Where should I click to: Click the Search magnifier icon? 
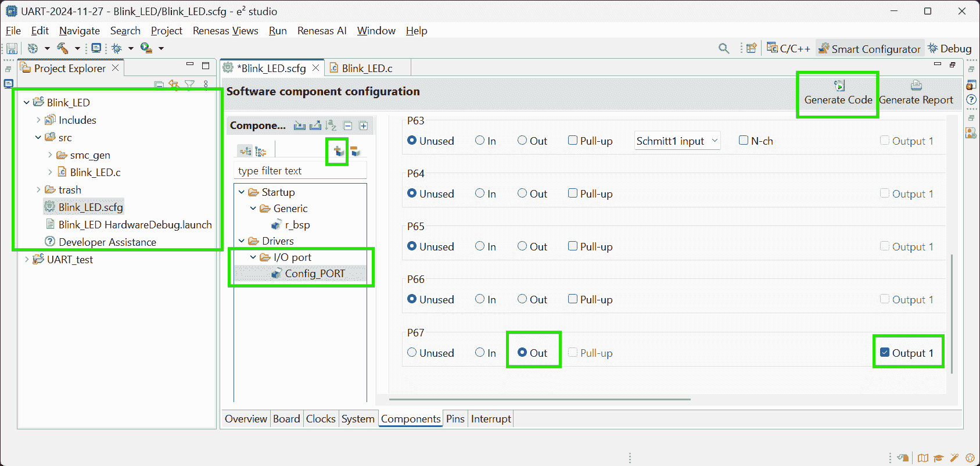click(724, 48)
